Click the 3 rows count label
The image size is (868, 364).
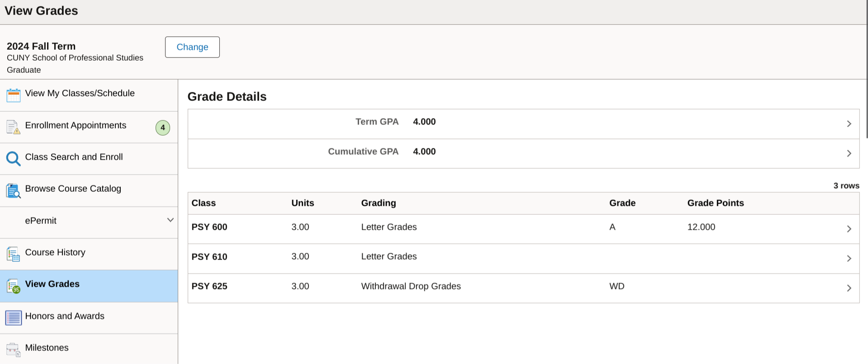click(x=846, y=186)
